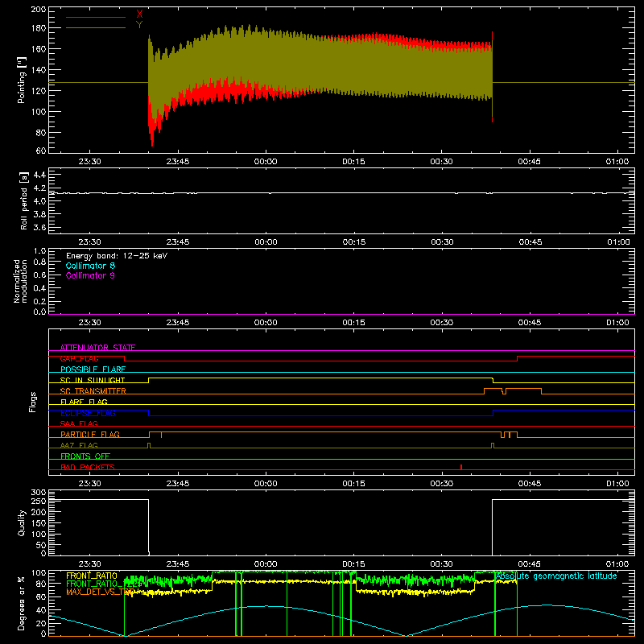The height and width of the screenshot is (644, 644).
Task: Click the 'Degrees or %' axis title
Action: coord(22,603)
